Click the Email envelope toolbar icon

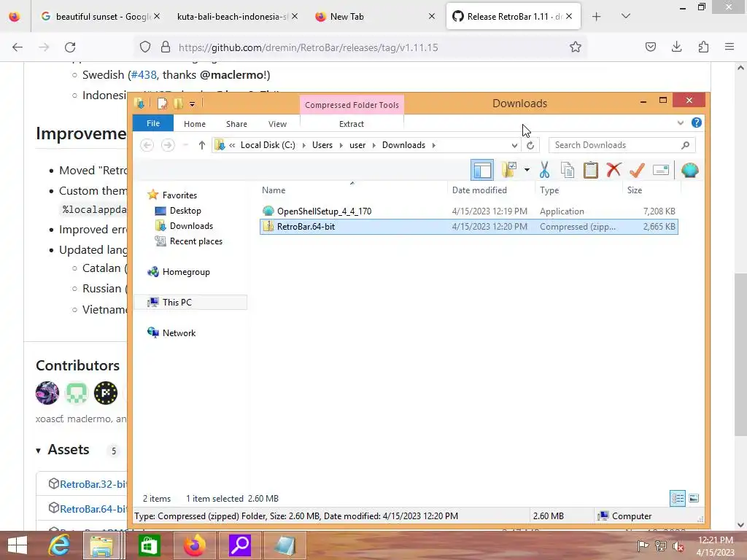(661, 170)
